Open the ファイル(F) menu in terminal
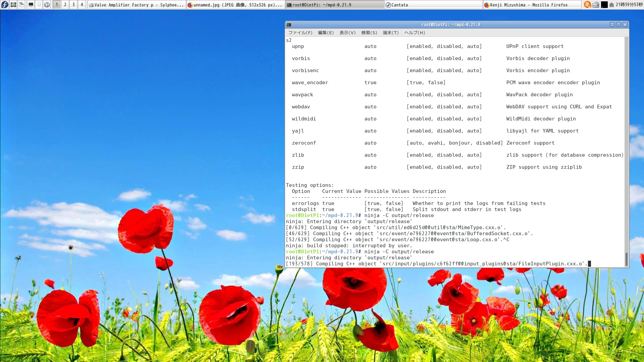The width and height of the screenshot is (644, 362). click(x=300, y=33)
